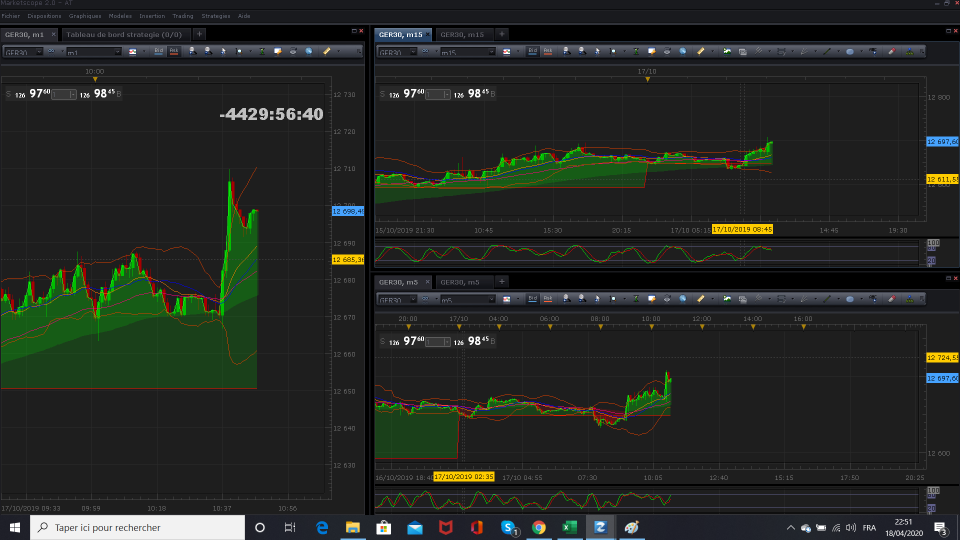Open the Modèles menu
The height and width of the screenshot is (540, 960).
click(120, 16)
